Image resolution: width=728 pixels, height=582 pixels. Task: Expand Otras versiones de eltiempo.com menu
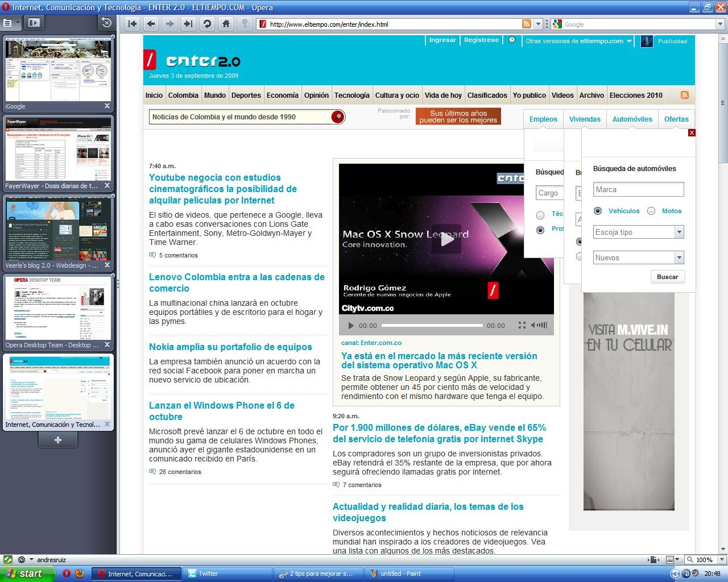578,41
